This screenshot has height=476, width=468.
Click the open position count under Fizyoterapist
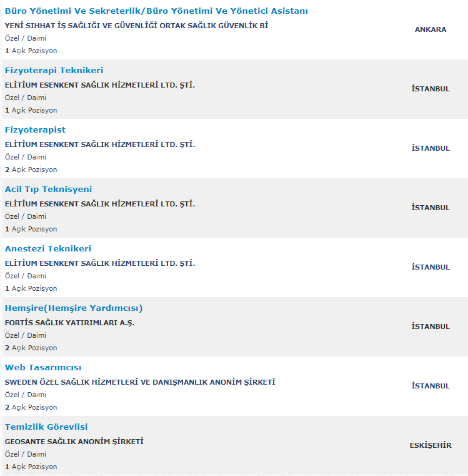(31, 170)
